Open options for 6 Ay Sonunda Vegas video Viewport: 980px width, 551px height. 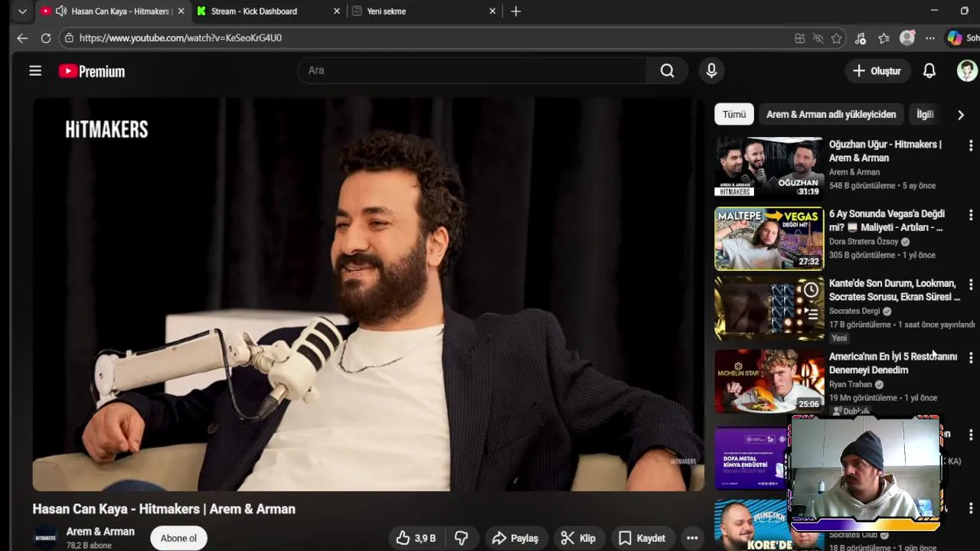point(971,215)
